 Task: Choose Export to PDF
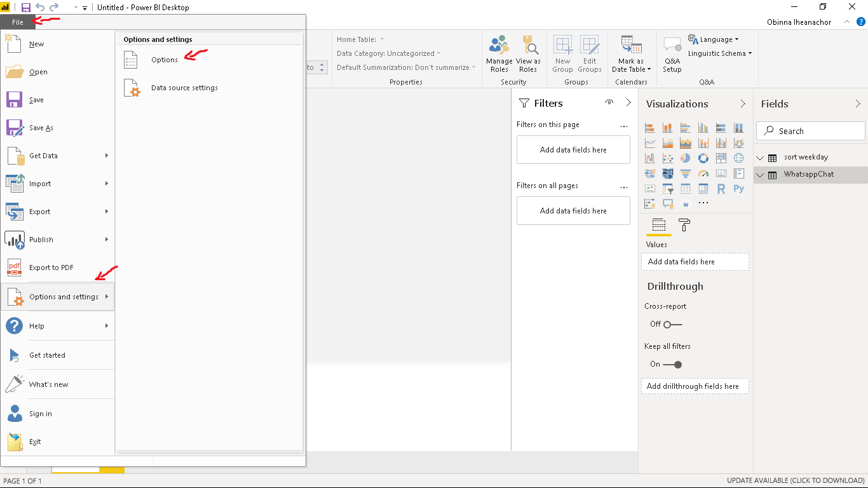pyautogui.click(x=58, y=268)
